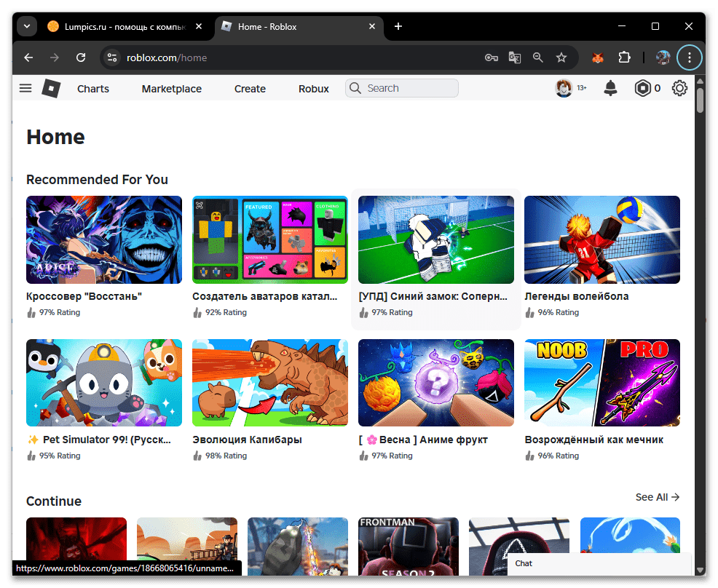Open a new browser tab
Viewport: 718px width, 588px height.
398,26
